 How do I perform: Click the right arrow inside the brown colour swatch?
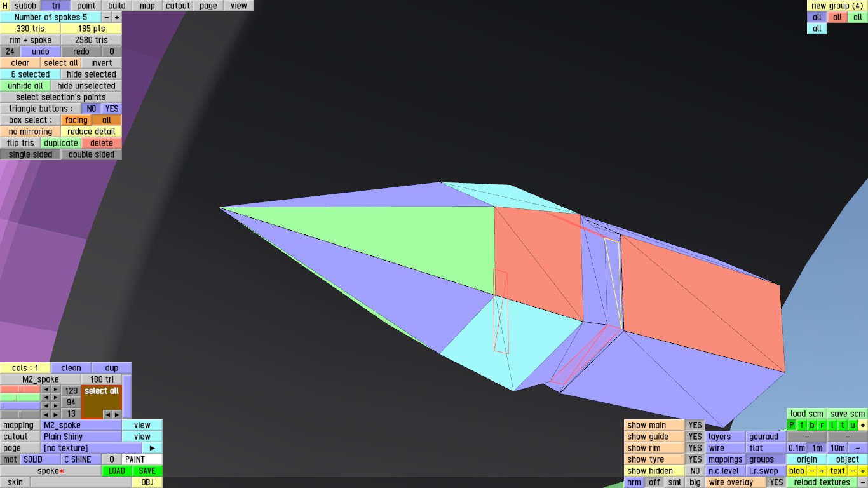[116, 414]
